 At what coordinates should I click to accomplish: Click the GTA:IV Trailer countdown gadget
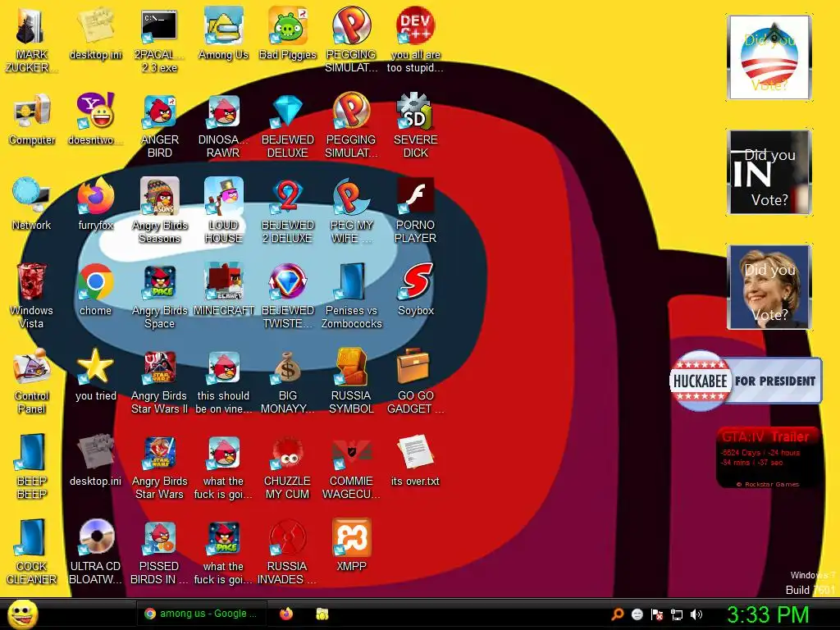pyautogui.click(x=768, y=458)
